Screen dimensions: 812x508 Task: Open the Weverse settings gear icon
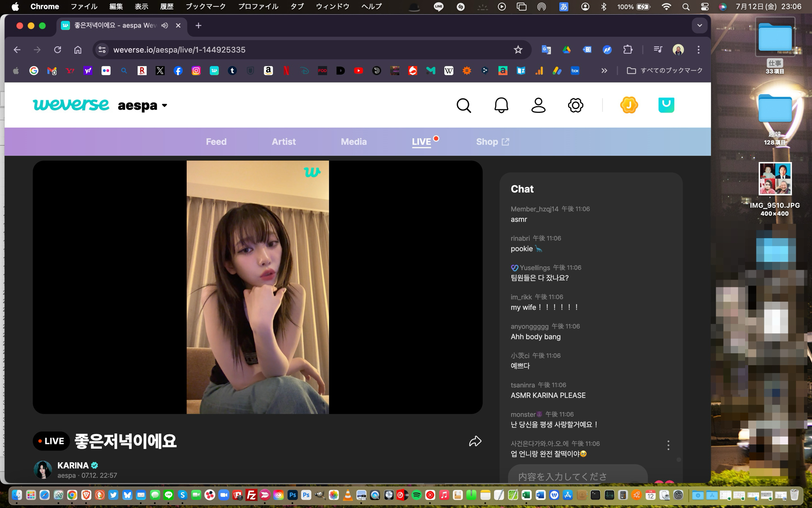[x=575, y=105]
